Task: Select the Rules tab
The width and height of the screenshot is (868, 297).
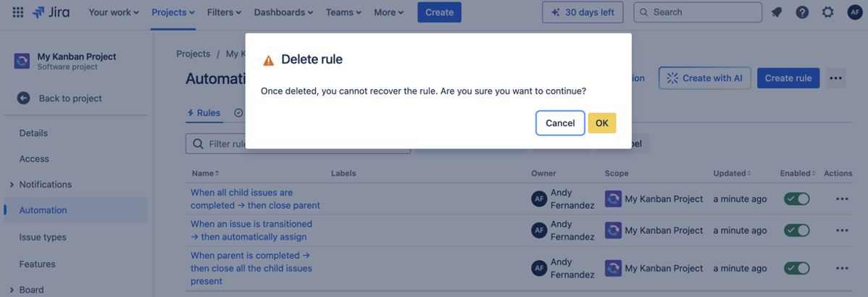Action: 204,113
